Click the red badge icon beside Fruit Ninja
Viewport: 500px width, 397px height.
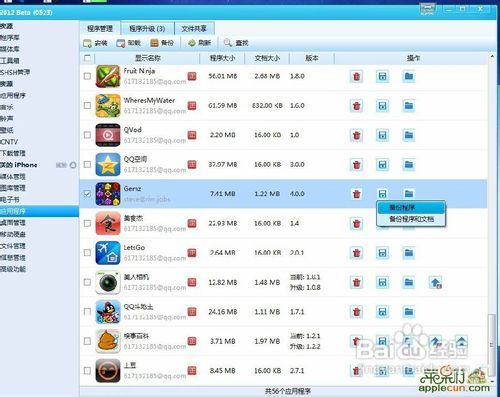coord(192,76)
